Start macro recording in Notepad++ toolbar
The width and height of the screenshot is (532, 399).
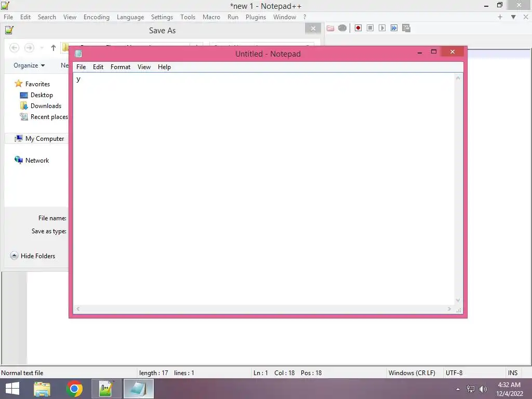point(358,28)
